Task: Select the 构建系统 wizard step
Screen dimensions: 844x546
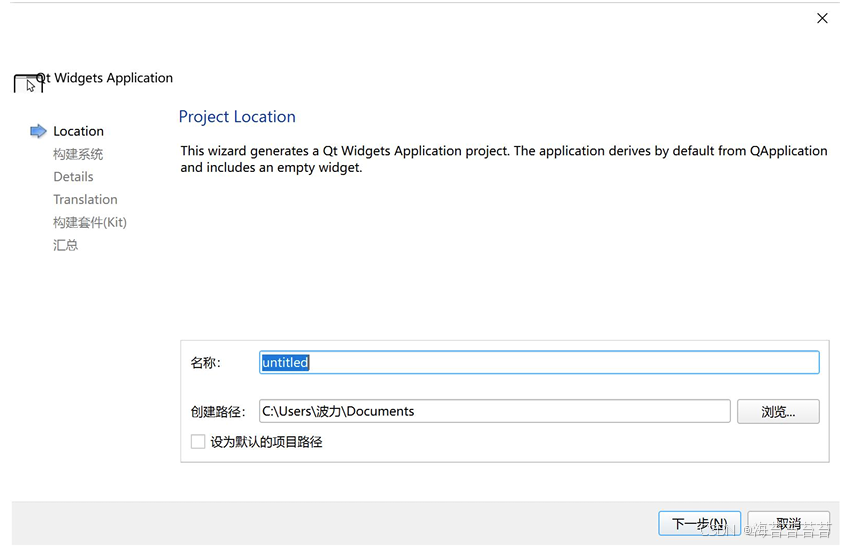Action: [x=78, y=155]
